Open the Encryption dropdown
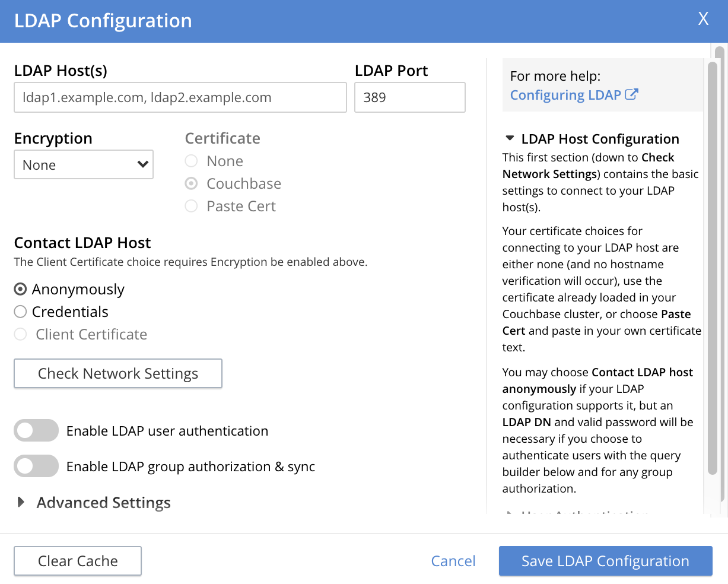This screenshot has width=728, height=584. (84, 164)
